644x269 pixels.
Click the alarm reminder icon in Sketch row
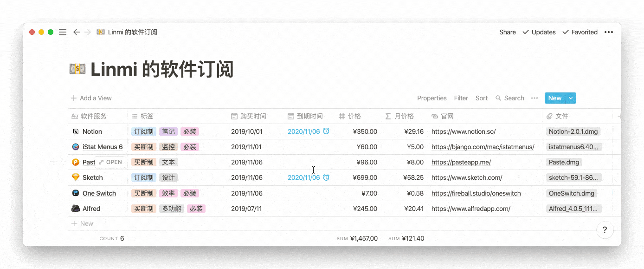click(326, 177)
